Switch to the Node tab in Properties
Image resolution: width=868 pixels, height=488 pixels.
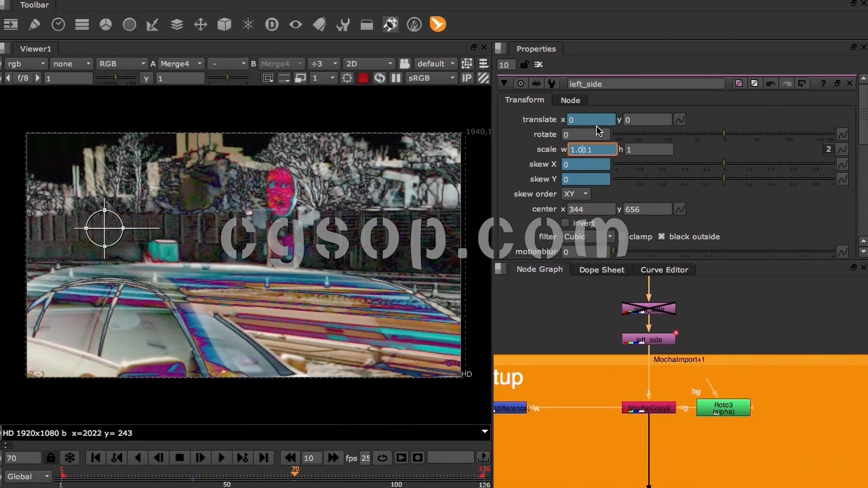[570, 100]
